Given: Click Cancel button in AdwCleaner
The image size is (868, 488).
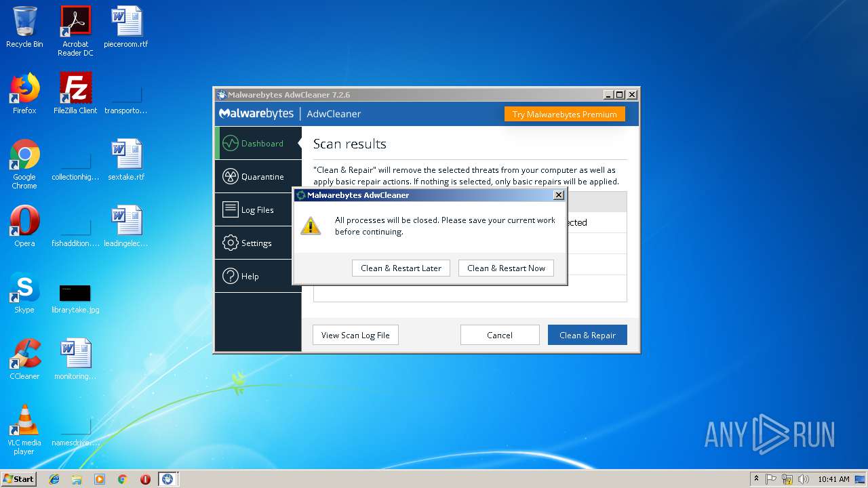Looking at the screenshot, I should pos(500,335).
